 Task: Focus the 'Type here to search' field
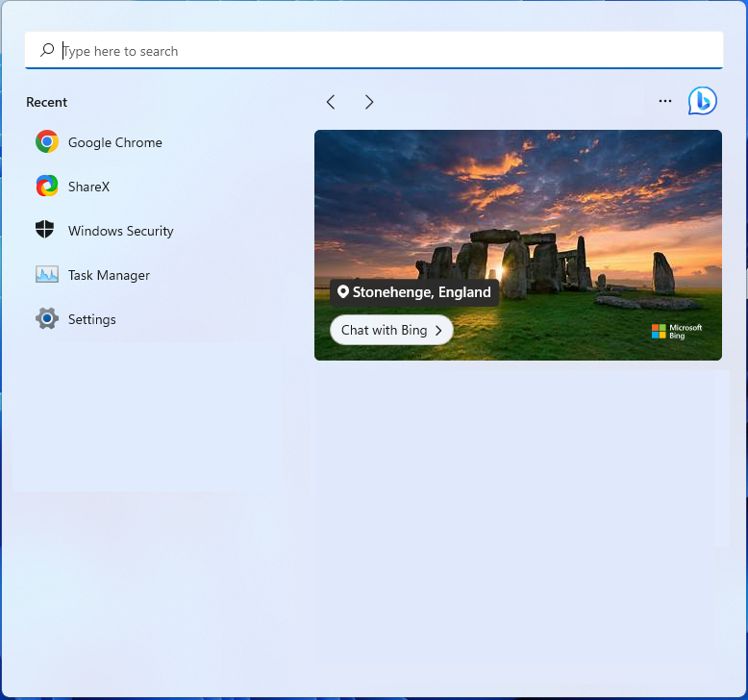pyautogui.click(x=385, y=51)
